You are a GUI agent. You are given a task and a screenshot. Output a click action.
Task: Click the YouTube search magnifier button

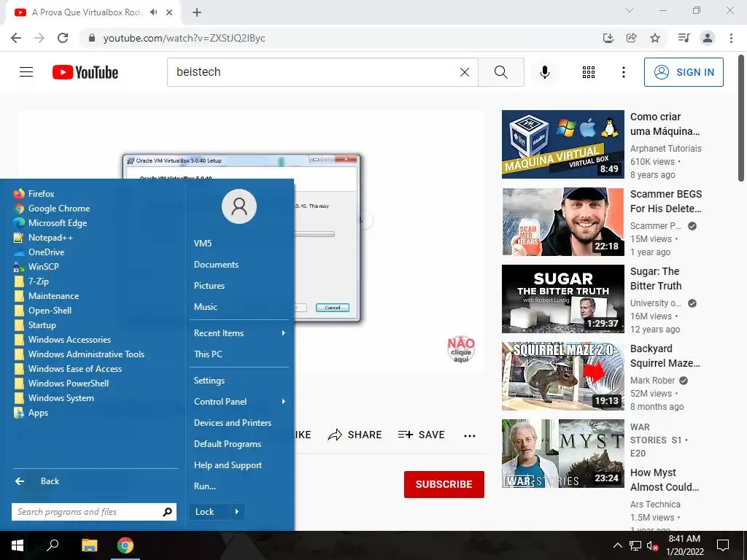point(500,72)
